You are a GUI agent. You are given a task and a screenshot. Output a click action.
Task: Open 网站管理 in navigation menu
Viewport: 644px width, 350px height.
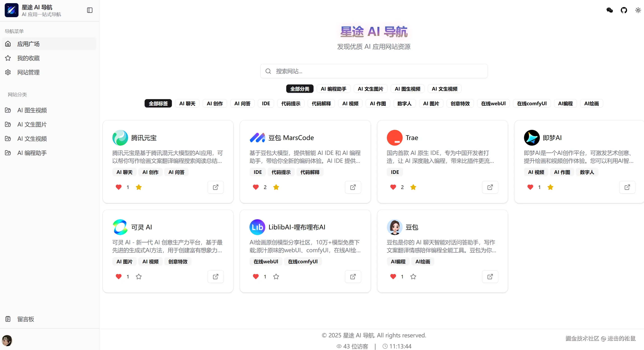coord(28,72)
